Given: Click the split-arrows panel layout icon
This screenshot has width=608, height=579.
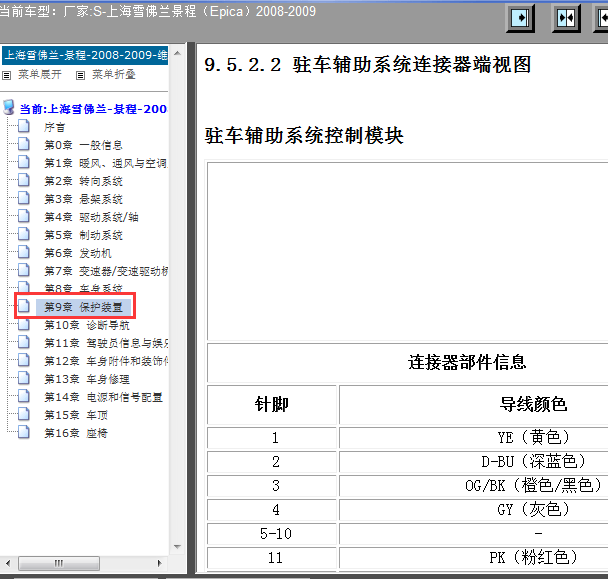Looking at the screenshot, I should point(566,18).
